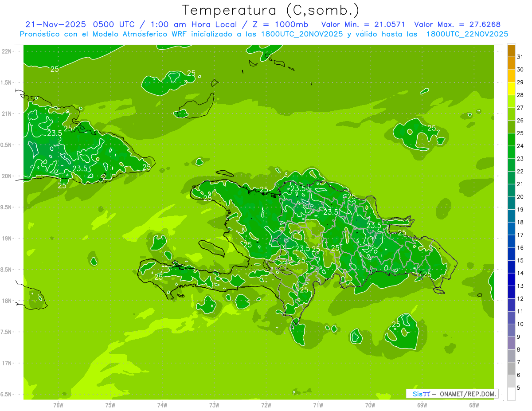Select the 72W longitude axis label

(266, 405)
